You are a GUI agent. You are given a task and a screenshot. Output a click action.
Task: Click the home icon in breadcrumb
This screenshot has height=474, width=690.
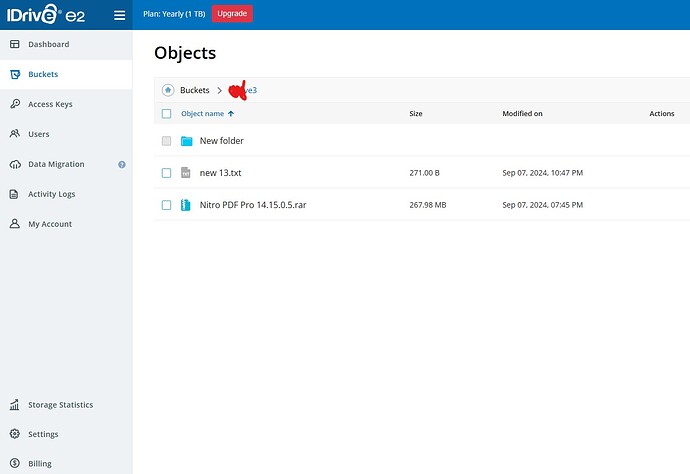168,90
